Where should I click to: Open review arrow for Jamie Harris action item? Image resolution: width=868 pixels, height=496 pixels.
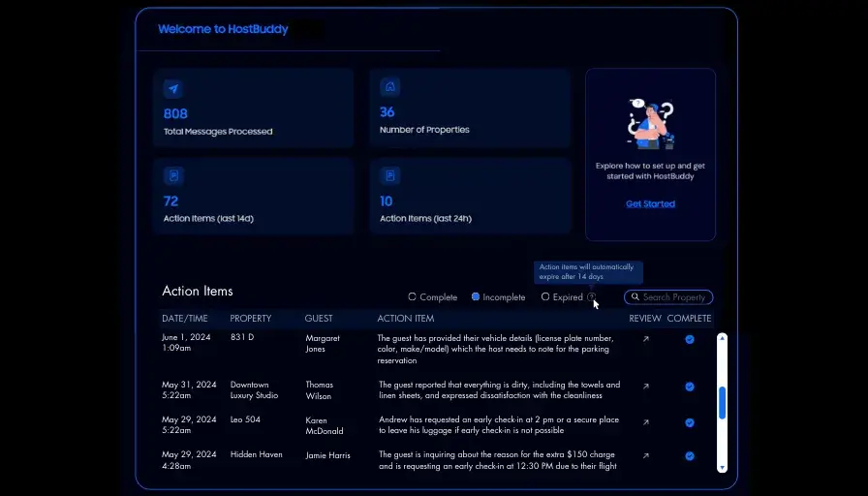coord(646,455)
